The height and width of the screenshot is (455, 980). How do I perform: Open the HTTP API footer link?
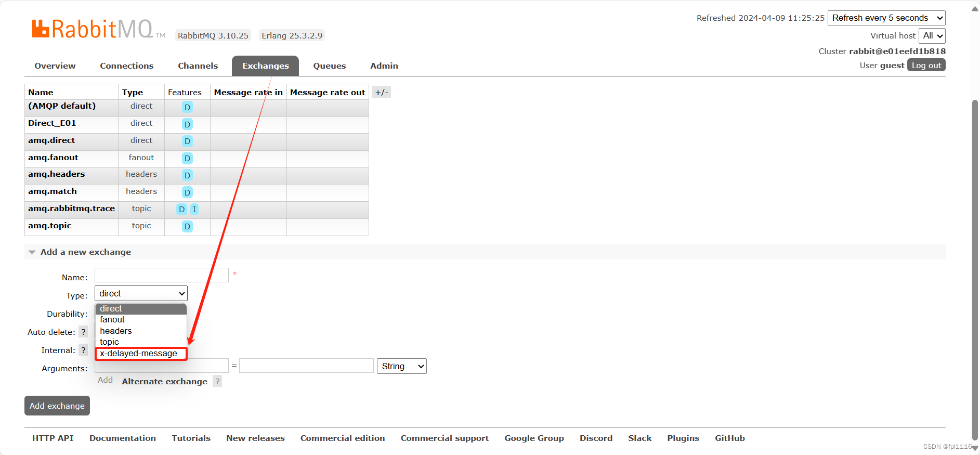53,438
